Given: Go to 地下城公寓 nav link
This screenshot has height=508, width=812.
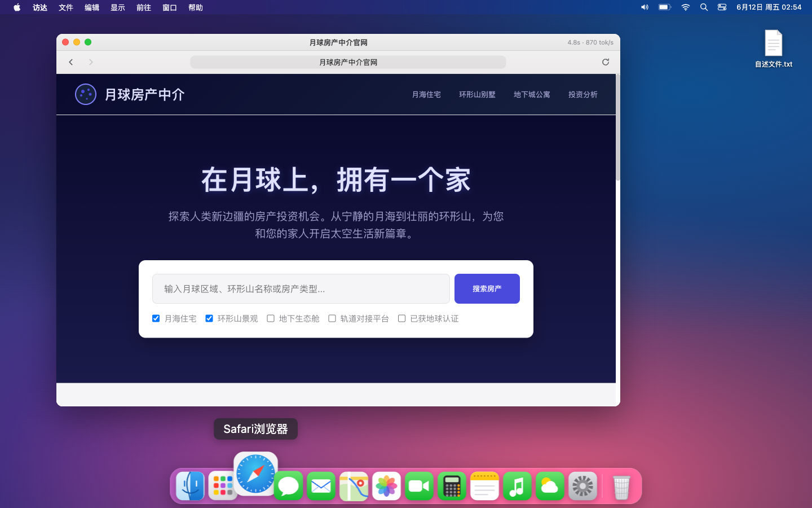Looking at the screenshot, I should tap(532, 94).
